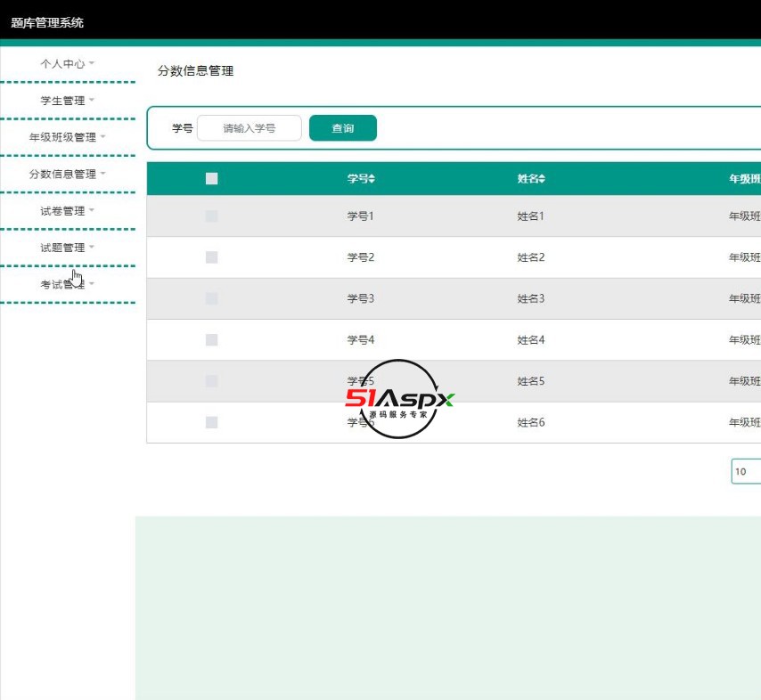Open the 个人中心 sidebar menu

click(x=67, y=63)
